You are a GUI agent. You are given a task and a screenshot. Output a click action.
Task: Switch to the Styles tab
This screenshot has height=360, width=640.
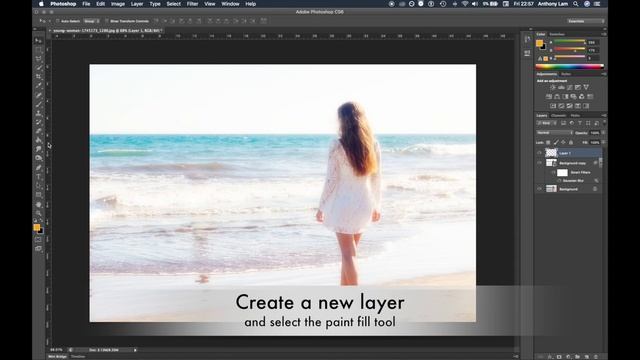tap(566, 74)
